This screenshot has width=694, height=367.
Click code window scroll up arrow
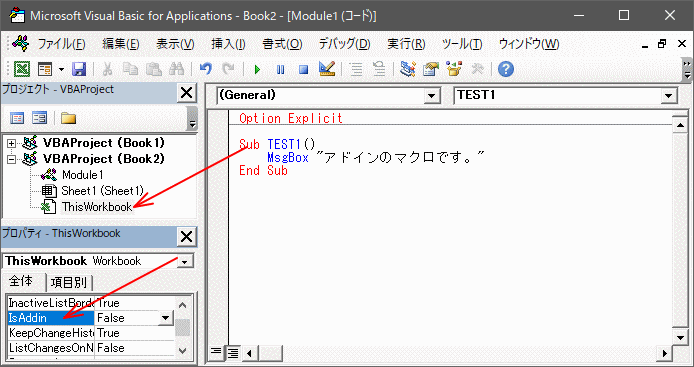(680, 126)
